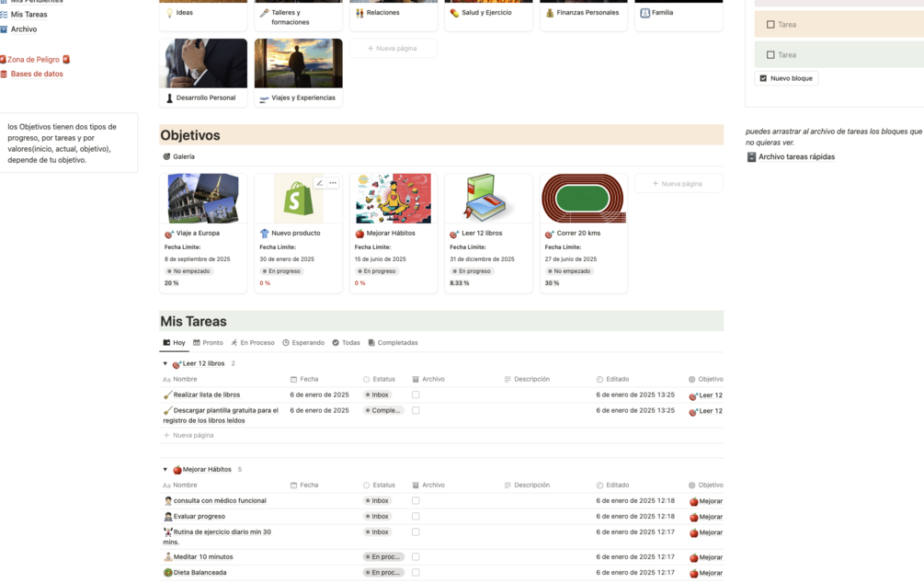
Task: Open Estatus Inbox for consulta con médico funcional
Action: tap(377, 500)
